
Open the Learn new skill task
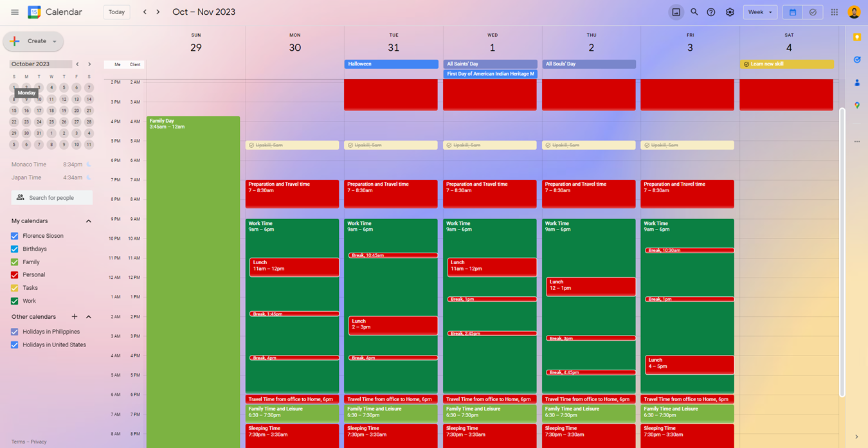click(x=787, y=64)
